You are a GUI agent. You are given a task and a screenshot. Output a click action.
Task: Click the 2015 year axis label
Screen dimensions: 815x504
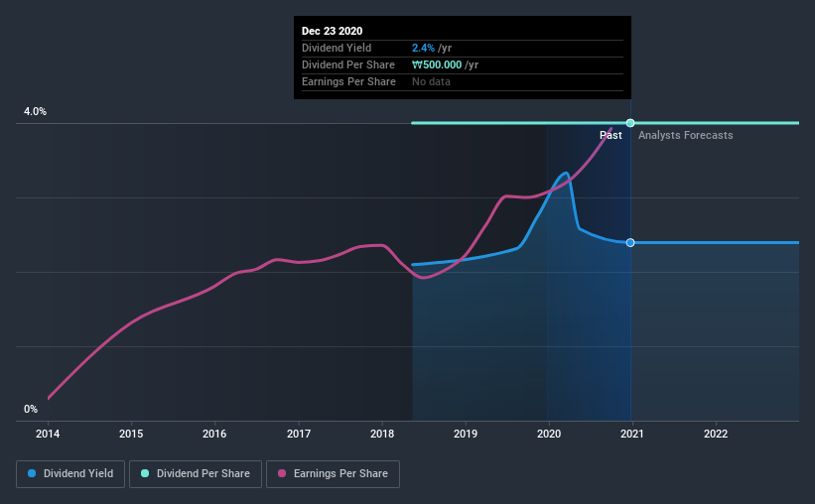pyautogui.click(x=131, y=434)
